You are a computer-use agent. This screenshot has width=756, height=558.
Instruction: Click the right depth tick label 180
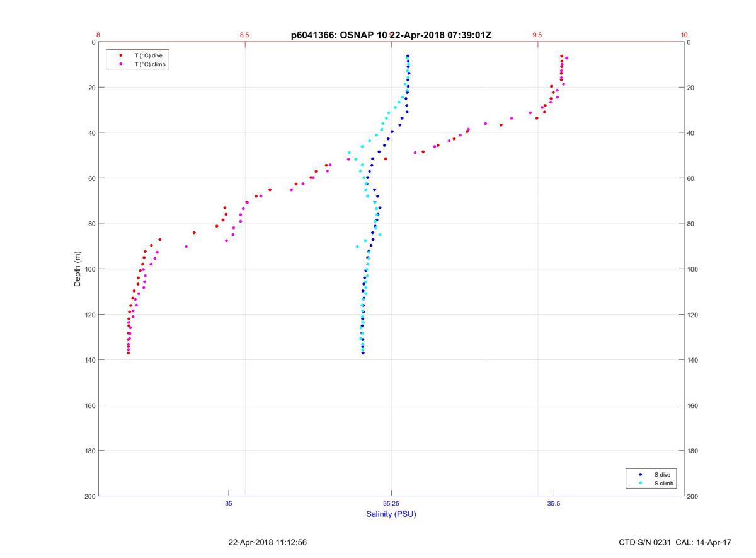(693, 451)
